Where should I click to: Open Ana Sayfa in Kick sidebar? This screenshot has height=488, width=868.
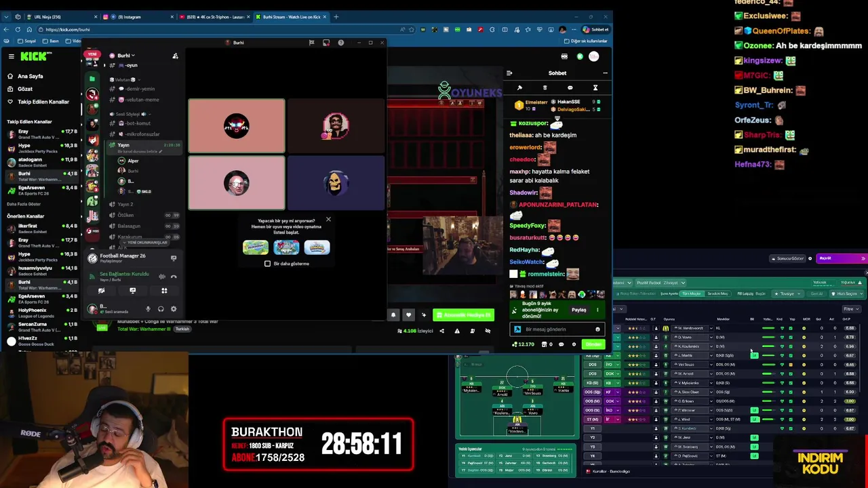[30, 77]
